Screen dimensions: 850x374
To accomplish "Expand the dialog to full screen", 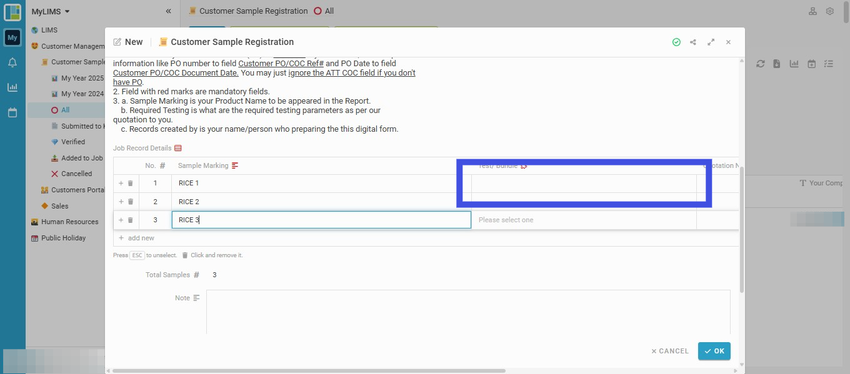I will click(711, 42).
